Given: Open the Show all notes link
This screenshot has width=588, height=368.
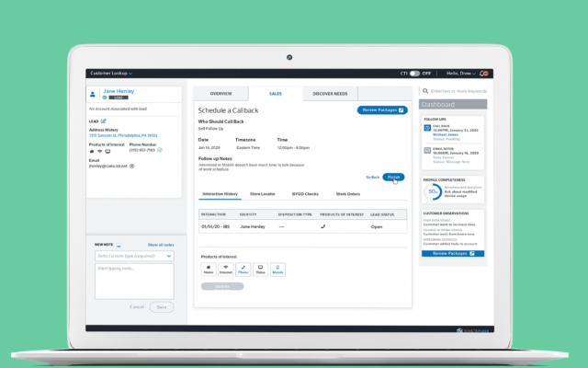Looking at the screenshot, I should (x=161, y=245).
